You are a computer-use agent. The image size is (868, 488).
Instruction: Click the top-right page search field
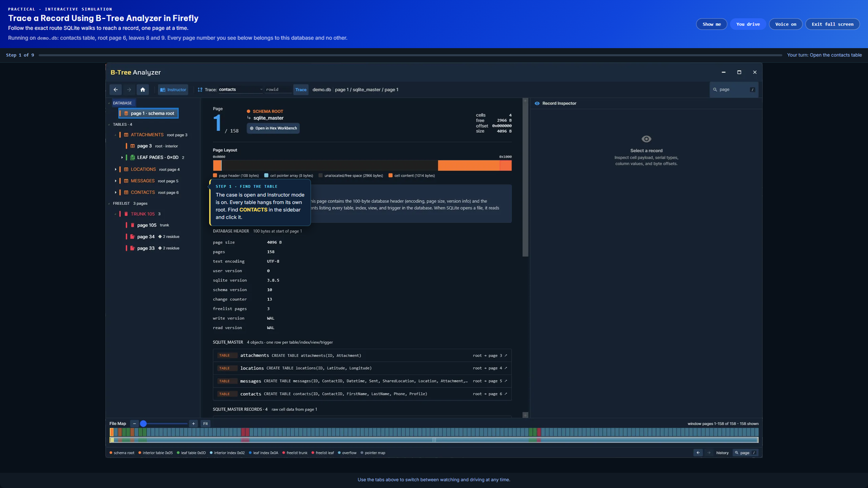pos(734,89)
